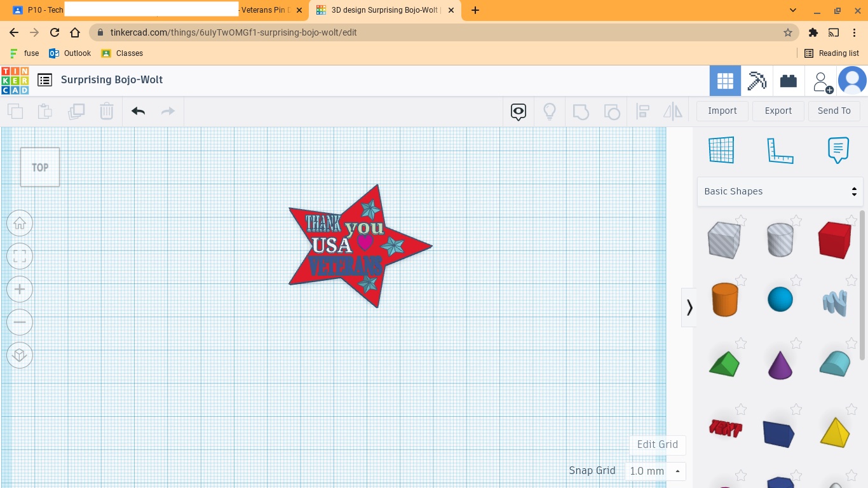Pick the purple Cone shape

coord(780,365)
